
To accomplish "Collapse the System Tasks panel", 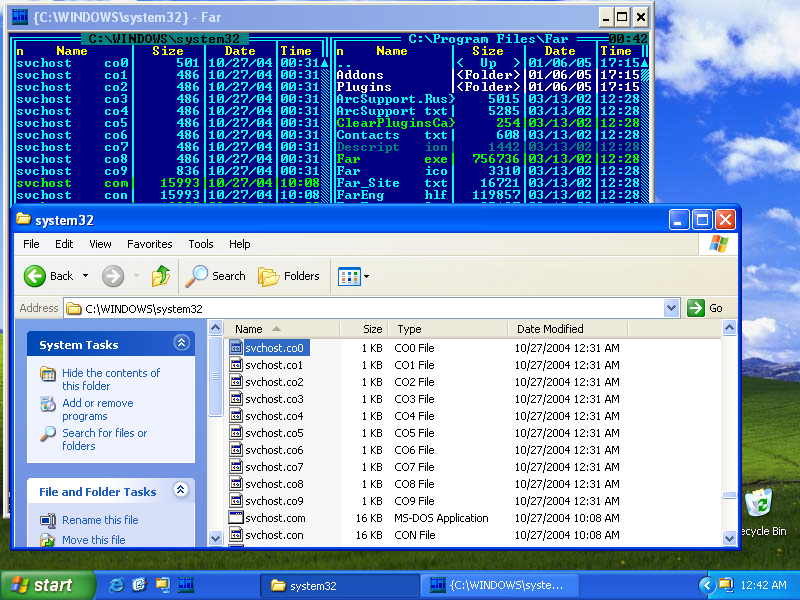I will click(x=182, y=343).
